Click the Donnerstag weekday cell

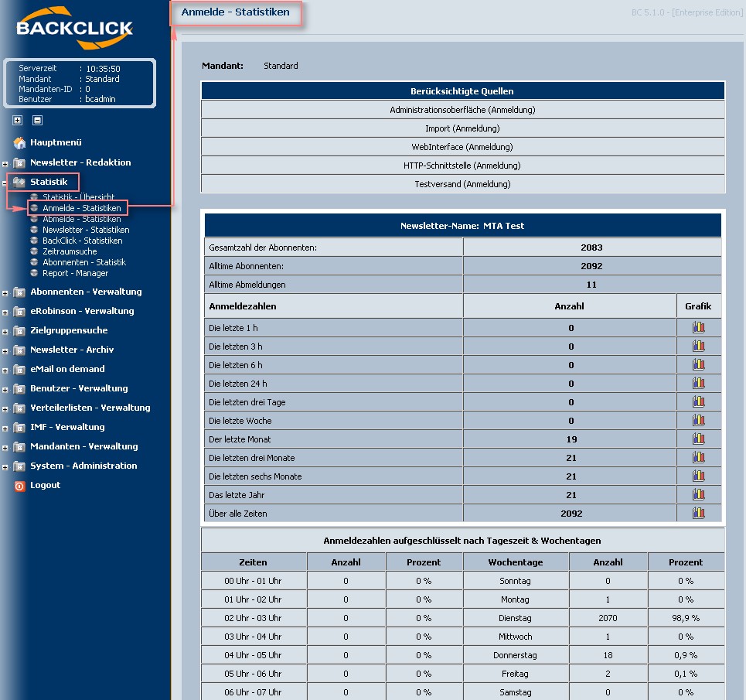[515, 655]
